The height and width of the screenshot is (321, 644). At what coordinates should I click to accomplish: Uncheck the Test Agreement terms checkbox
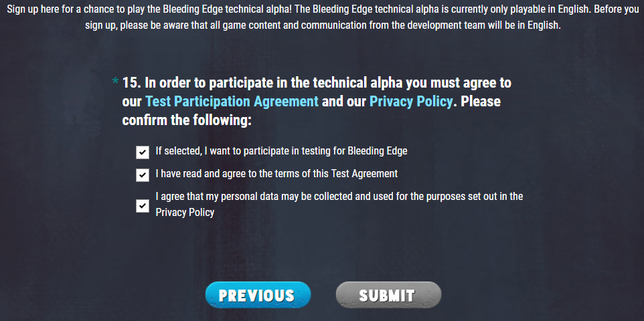[142, 175]
